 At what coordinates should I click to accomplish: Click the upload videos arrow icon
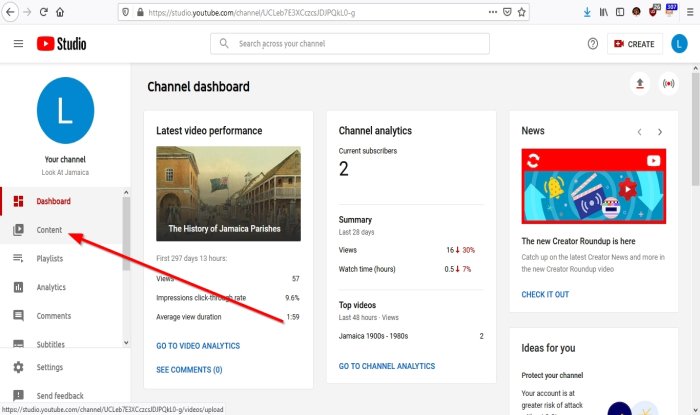tap(640, 83)
